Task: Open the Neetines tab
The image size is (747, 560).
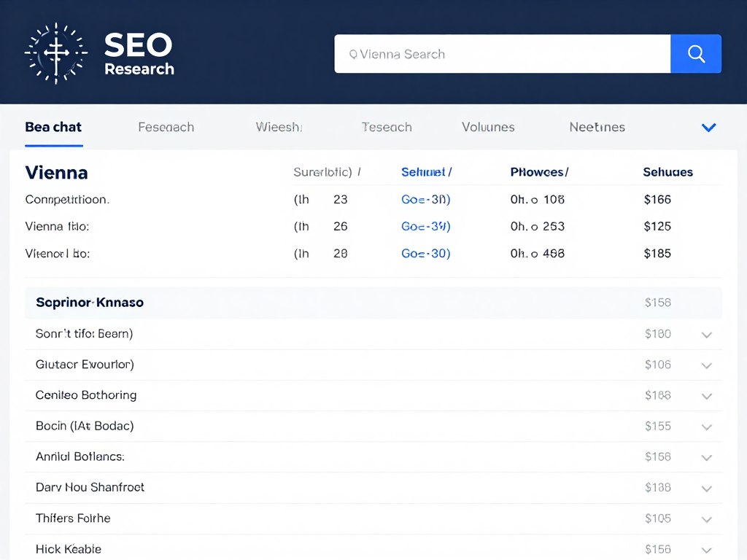Action: tap(597, 127)
